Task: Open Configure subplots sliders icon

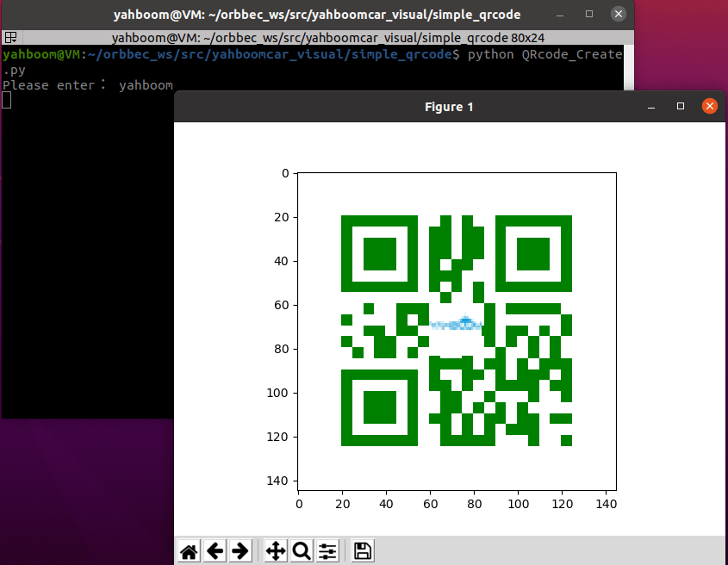Action: tap(327, 551)
